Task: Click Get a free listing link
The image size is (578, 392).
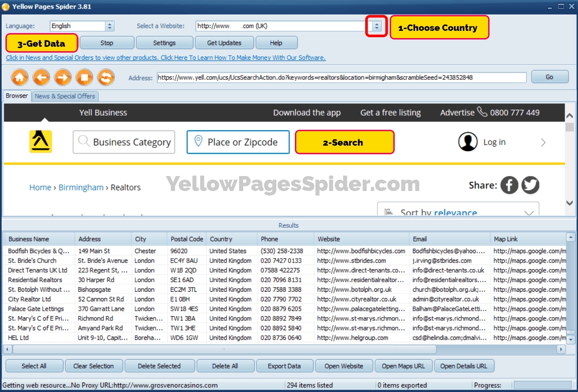Action: pos(391,113)
